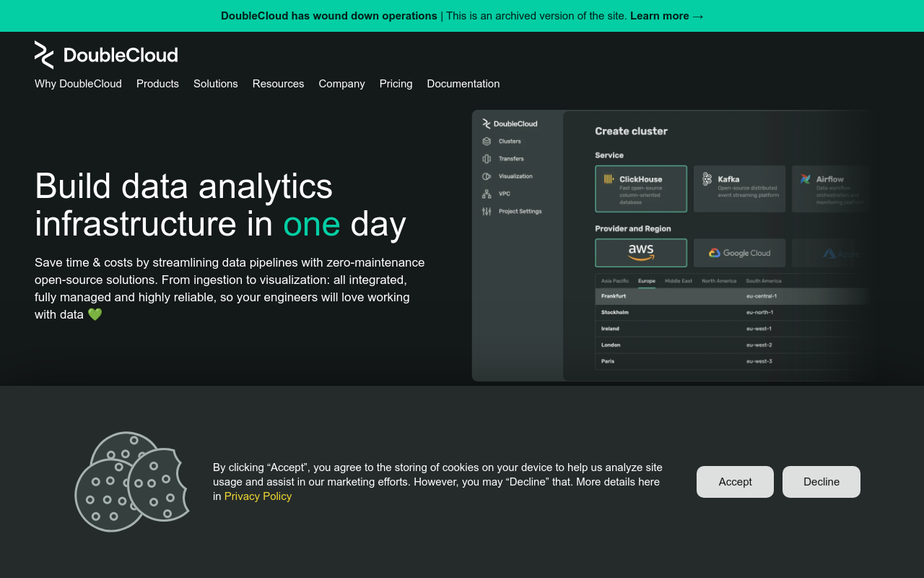Click the Google Cloud logo icon
924x578 pixels.
(715, 253)
